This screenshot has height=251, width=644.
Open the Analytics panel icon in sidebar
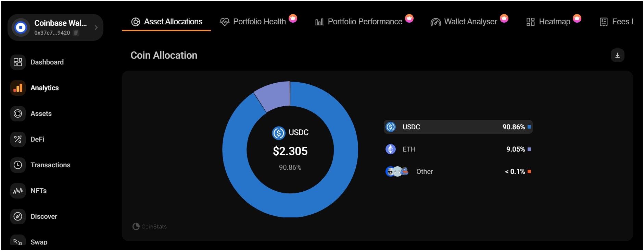pyautogui.click(x=17, y=88)
